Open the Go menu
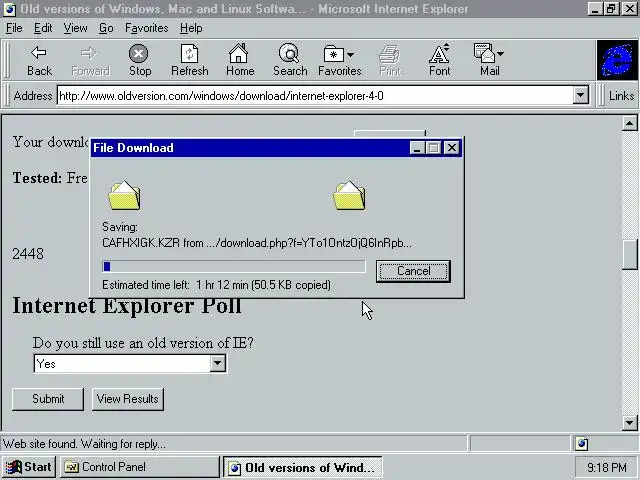 point(106,28)
